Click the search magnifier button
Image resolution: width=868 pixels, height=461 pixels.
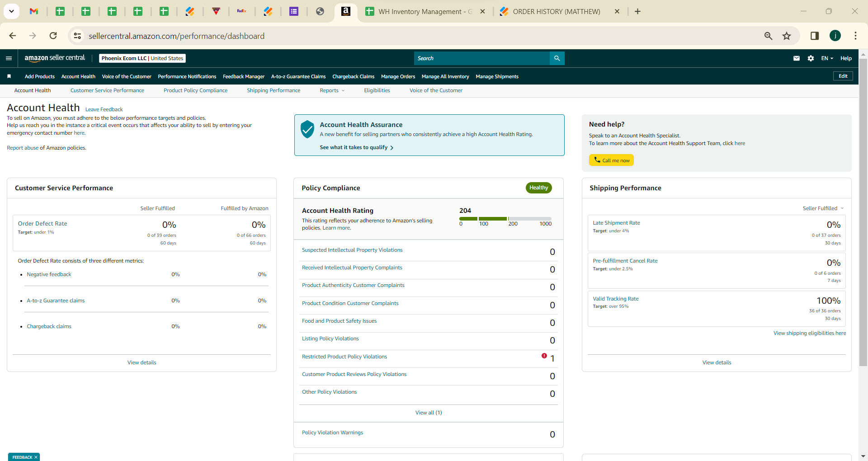tap(557, 58)
